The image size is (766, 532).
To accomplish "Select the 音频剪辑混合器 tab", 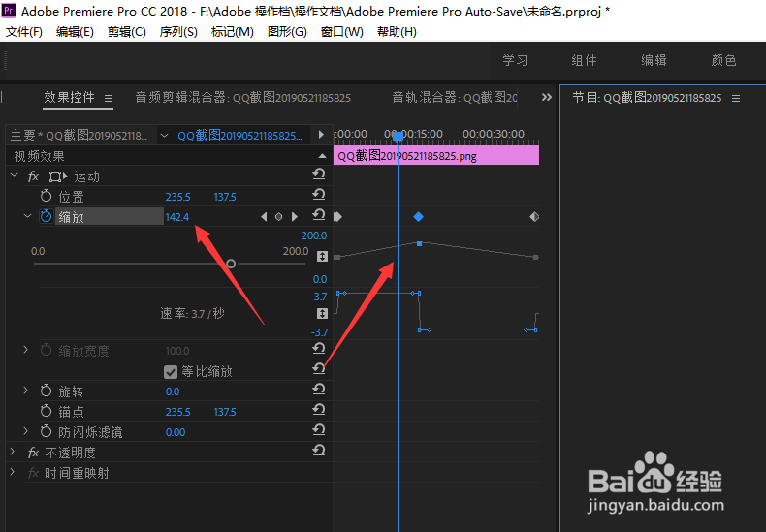I will [x=242, y=98].
